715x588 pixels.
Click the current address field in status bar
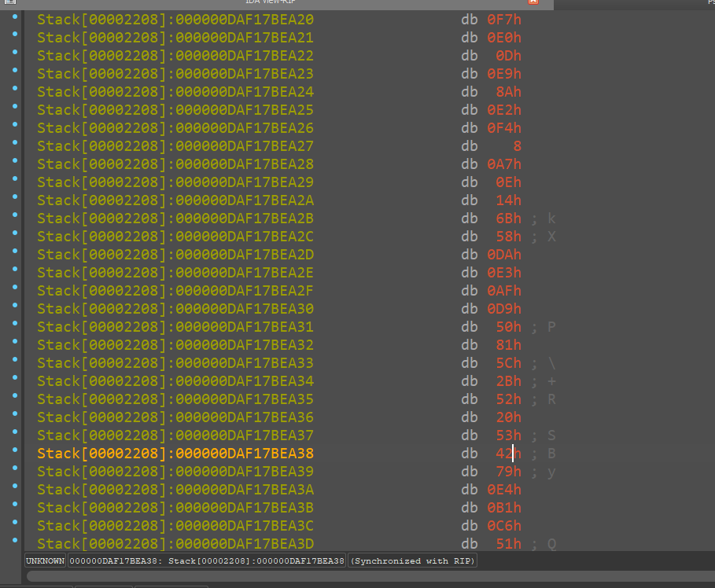(207, 560)
